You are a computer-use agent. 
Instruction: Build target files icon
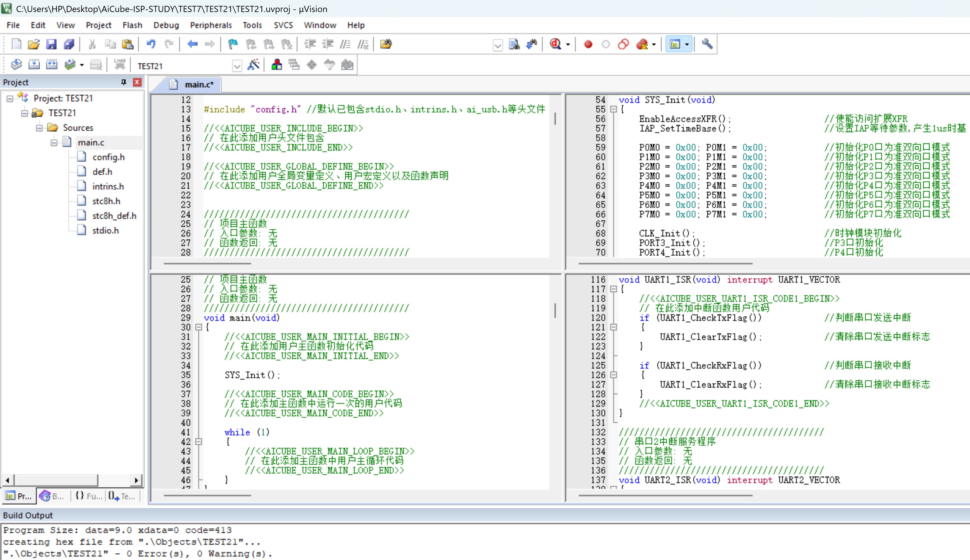click(x=34, y=65)
